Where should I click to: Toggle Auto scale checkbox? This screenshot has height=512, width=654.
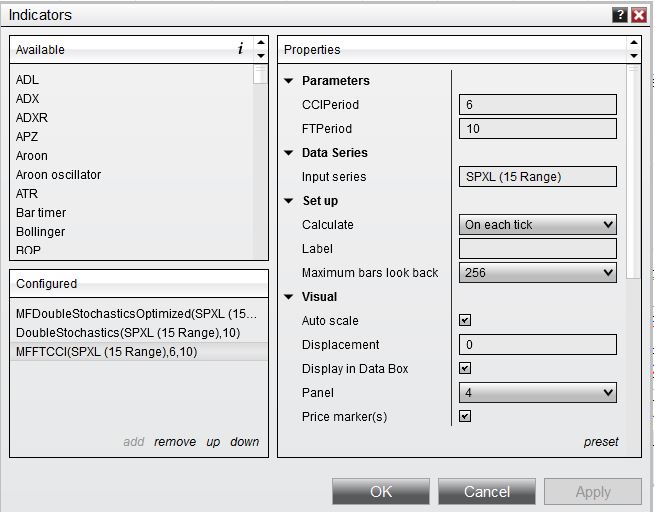click(x=465, y=320)
